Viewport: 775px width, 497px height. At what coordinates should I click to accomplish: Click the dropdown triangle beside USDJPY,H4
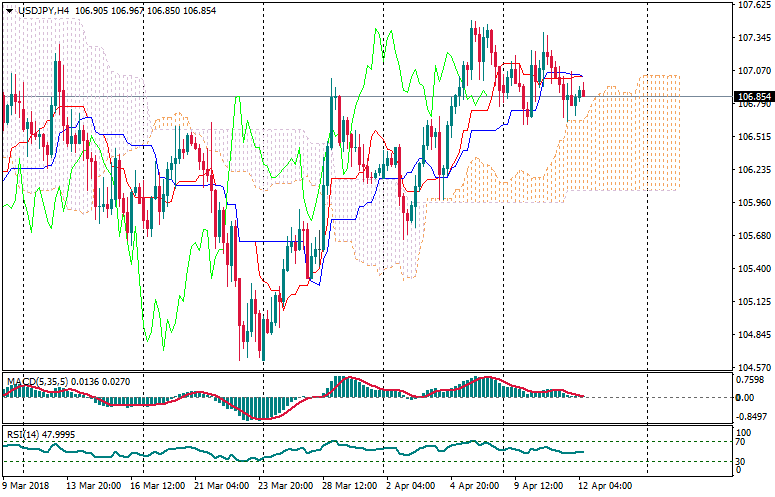pos(9,9)
